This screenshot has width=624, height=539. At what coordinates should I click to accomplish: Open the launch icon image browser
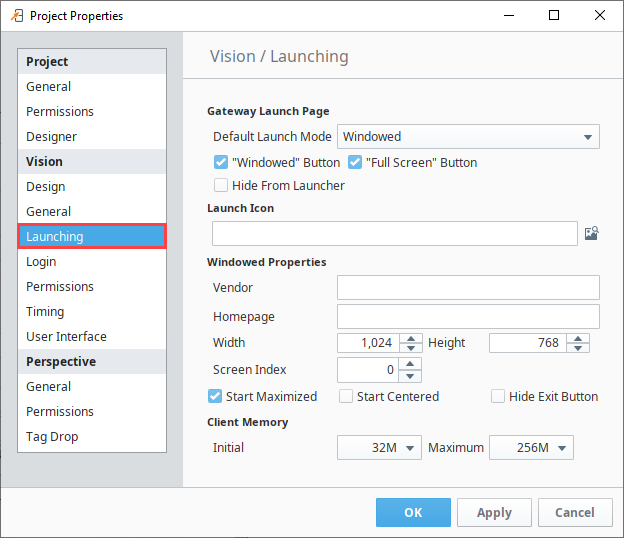591,233
